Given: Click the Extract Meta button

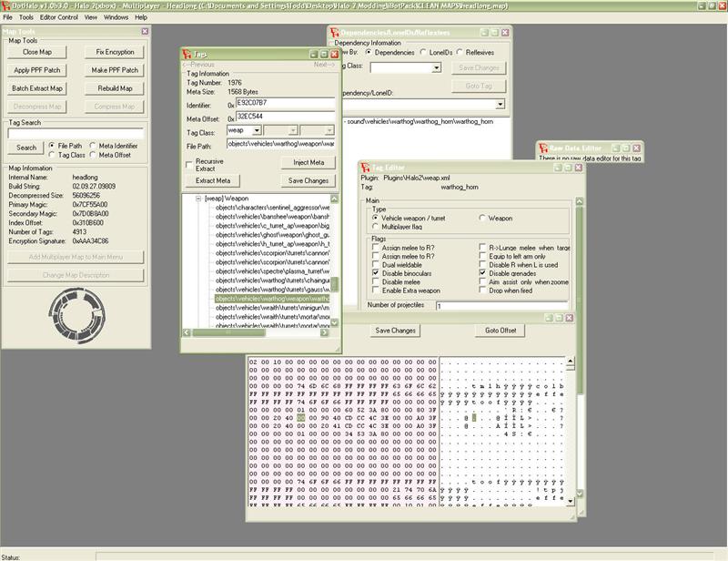Looking at the screenshot, I should click(213, 181).
